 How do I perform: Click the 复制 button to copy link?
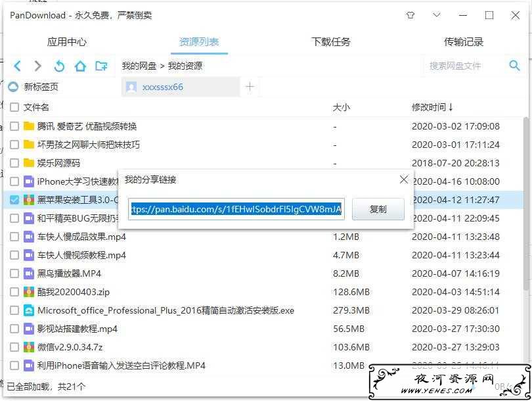(378, 209)
